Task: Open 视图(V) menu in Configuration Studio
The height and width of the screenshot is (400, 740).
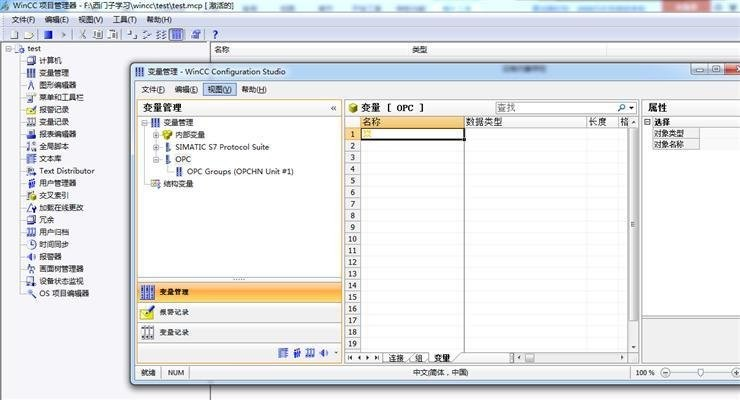Action: (x=219, y=90)
